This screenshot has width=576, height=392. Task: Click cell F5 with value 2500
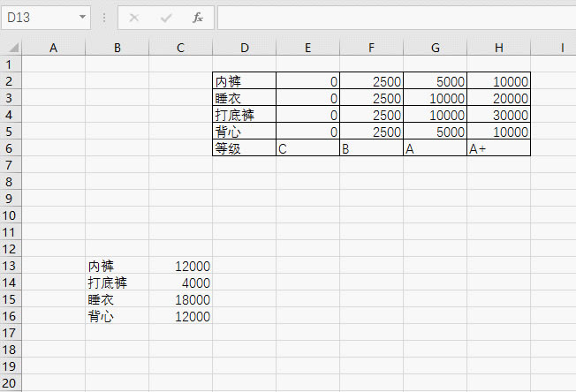coord(371,131)
